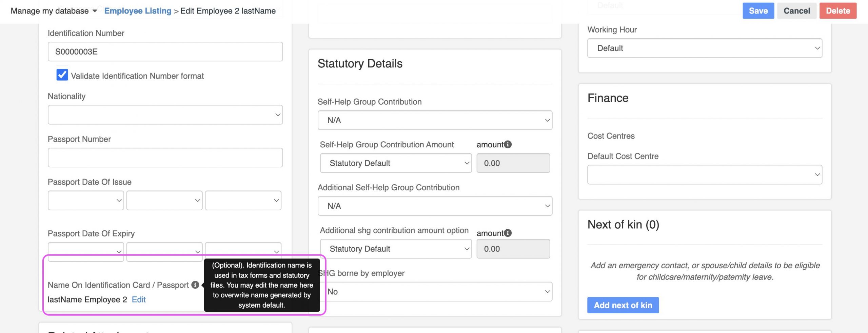Select the Default Cost Centre dropdown
Viewport: 868px width, 333px height.
[705, 175]
